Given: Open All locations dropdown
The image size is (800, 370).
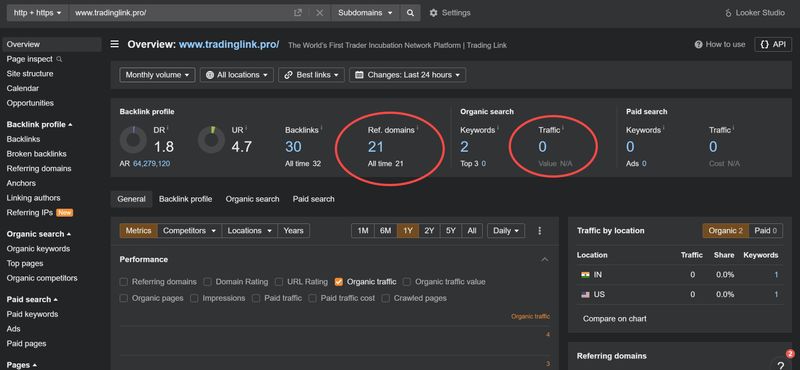Looking at the screenshot, I should pos(237,75).
